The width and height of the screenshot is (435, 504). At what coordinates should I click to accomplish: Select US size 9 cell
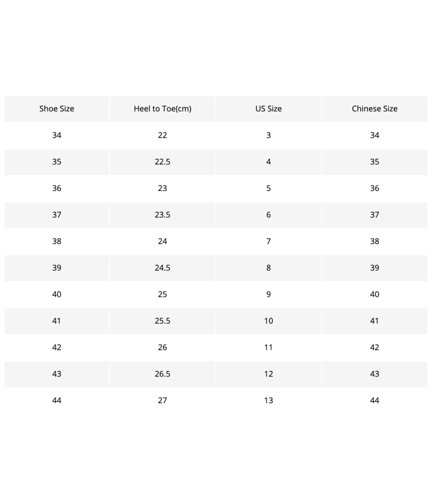[x=268, y=294]
